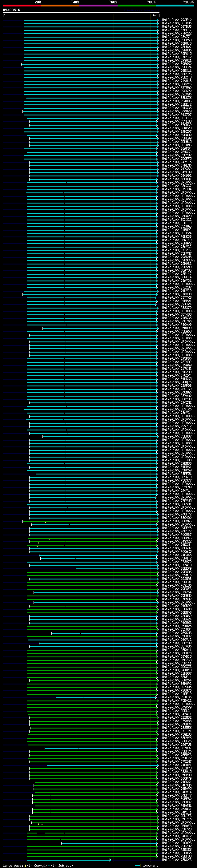Pick sequence label UniRef100_B3RQT2

pyautogui.click(x=176, y=558)
